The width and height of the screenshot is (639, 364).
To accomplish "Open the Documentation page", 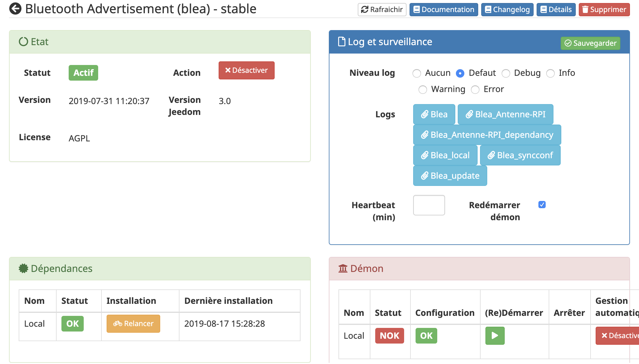I will [x=444, y=10].
